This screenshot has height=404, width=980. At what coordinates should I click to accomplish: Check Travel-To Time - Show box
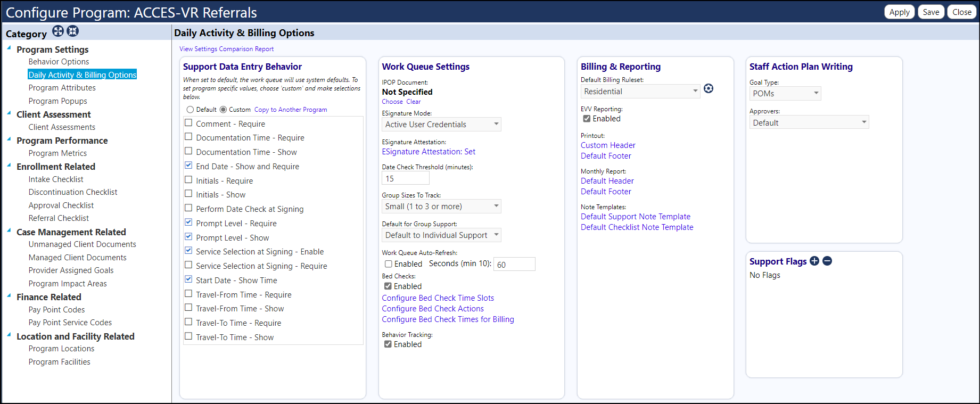[188, 336]
